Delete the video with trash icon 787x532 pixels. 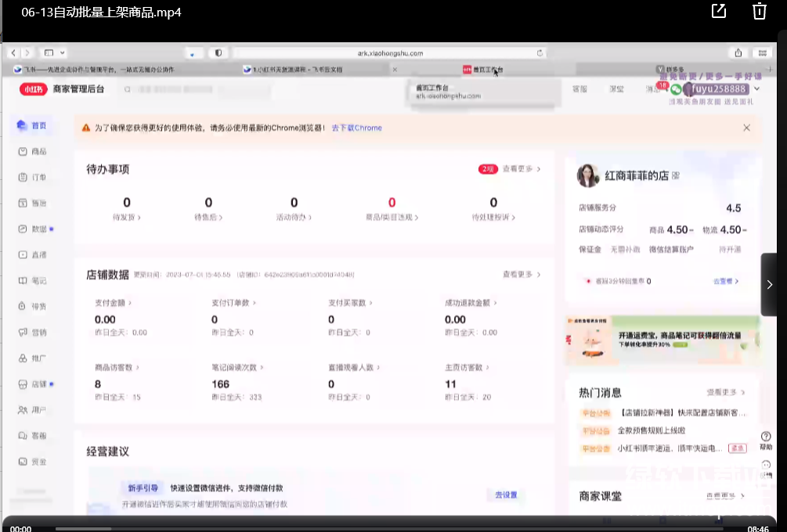tap(760, 10)
